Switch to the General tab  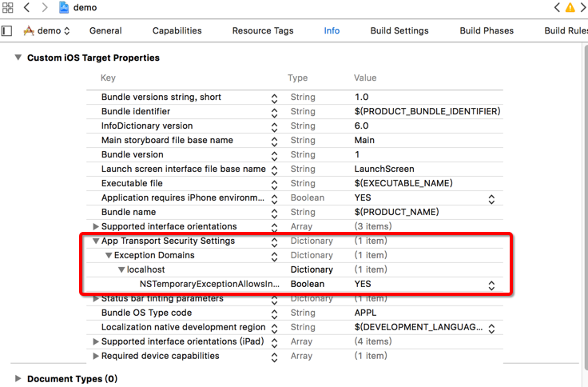[105, 31]
